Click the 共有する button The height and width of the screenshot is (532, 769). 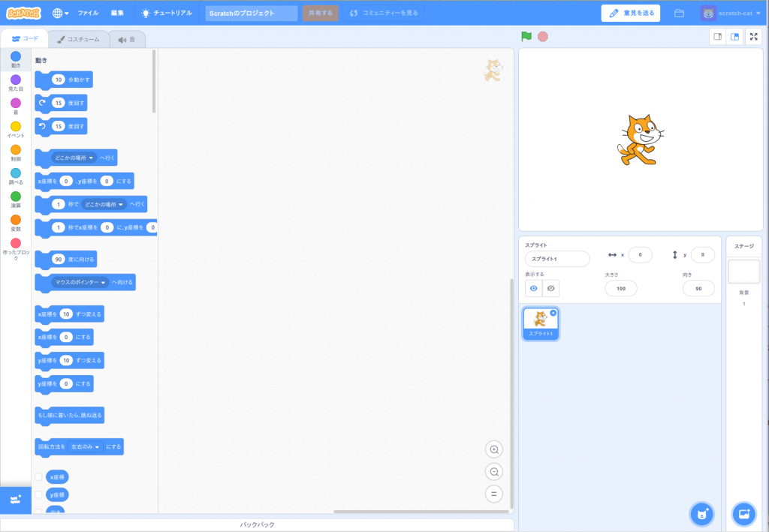(x=320, y=14)
